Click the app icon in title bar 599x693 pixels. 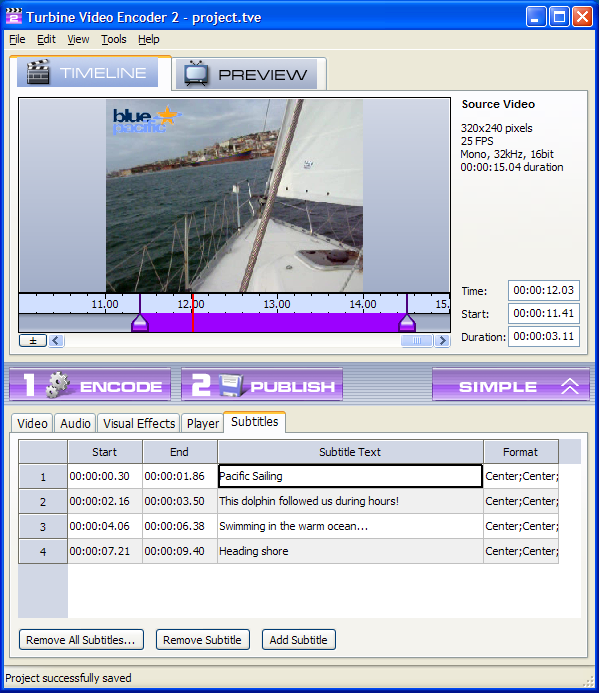pyautogui.click(x=14, y=17)
